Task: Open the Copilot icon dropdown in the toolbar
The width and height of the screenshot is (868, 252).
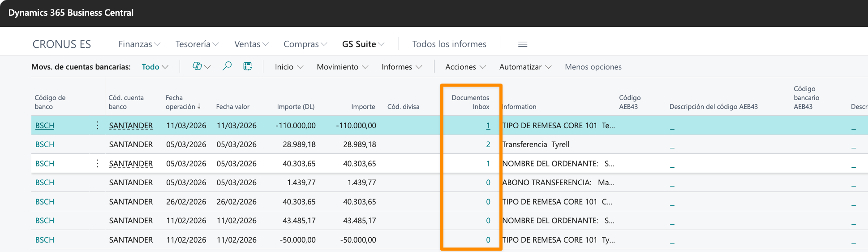Action: tap(202, 66)
